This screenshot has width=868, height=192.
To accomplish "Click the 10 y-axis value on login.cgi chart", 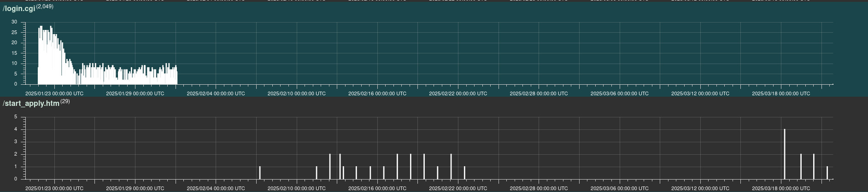I will pyautogui.click(x=14, y=64).
